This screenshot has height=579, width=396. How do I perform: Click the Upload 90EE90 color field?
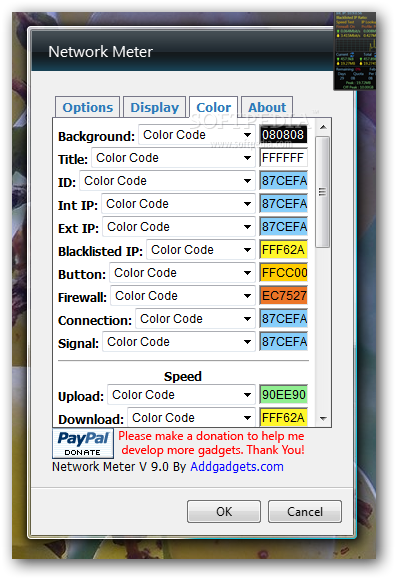pos(283,395)
